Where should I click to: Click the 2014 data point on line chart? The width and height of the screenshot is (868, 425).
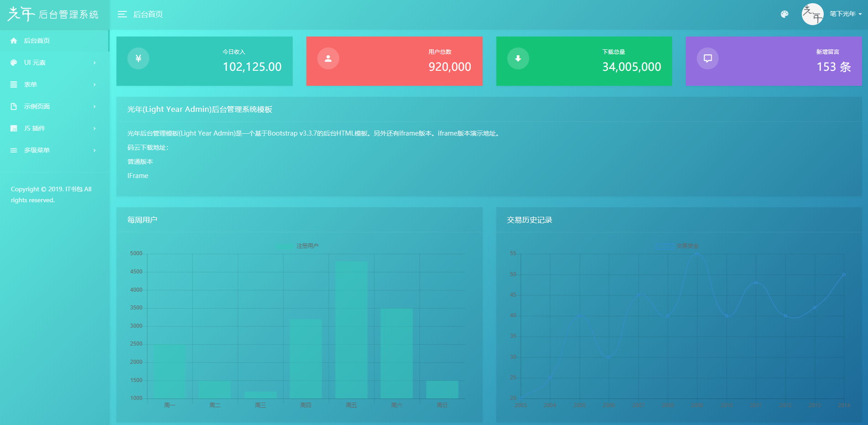[844, 275]
